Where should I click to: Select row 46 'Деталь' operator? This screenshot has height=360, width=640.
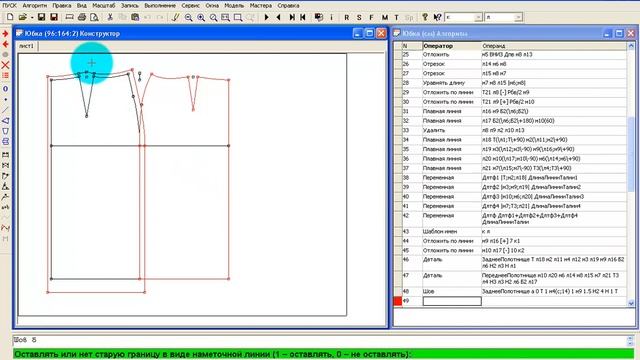pyautogui.click(x=451, y=262)
